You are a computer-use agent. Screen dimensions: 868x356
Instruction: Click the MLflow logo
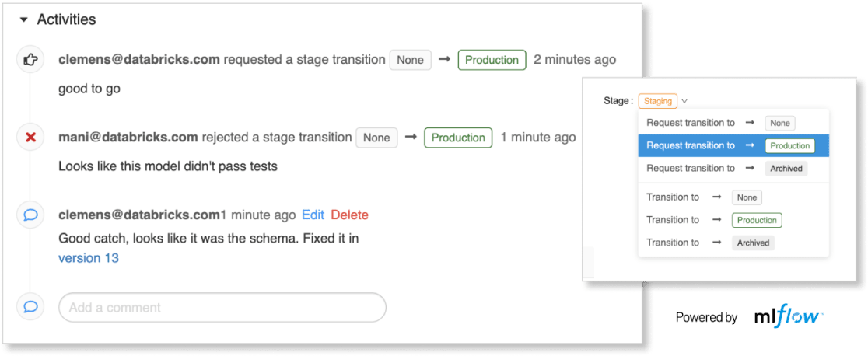[x=789, y=316]
